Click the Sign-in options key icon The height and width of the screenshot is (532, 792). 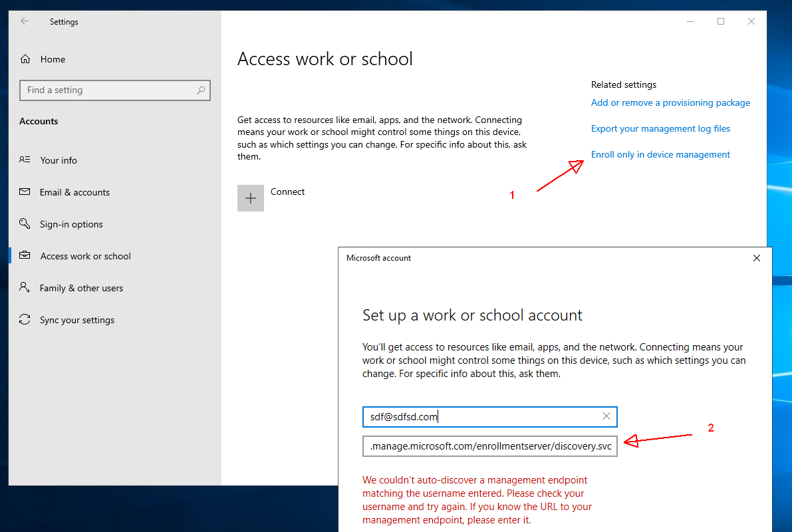[x=25, y=223]
